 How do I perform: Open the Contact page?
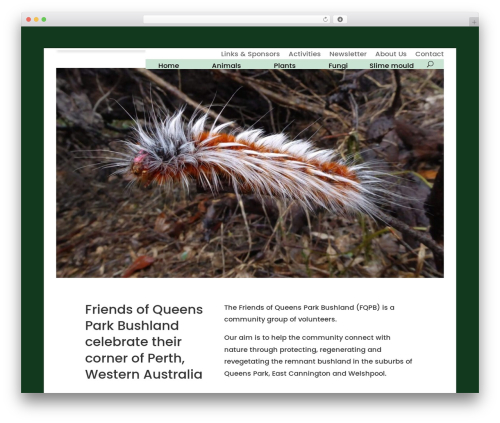click(429, 54)
